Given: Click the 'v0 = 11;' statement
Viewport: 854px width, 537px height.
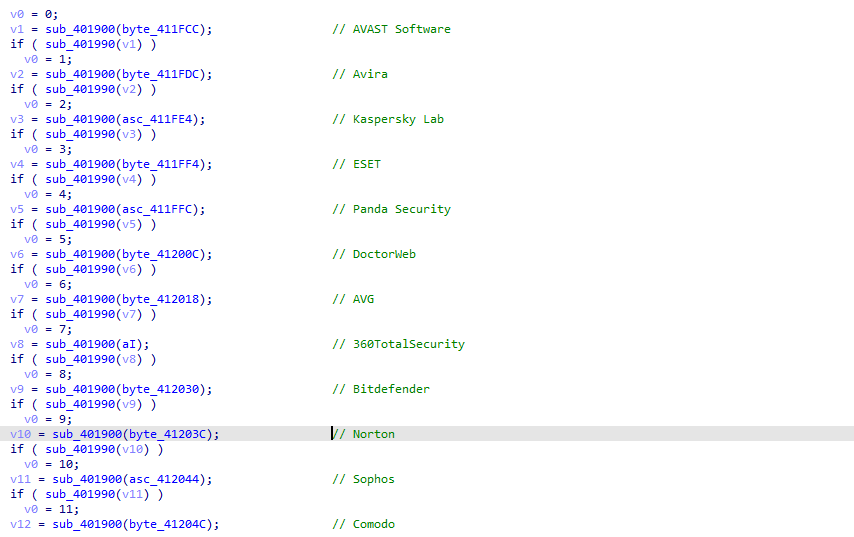Looking at the screenshot, I should coord(51,509).
